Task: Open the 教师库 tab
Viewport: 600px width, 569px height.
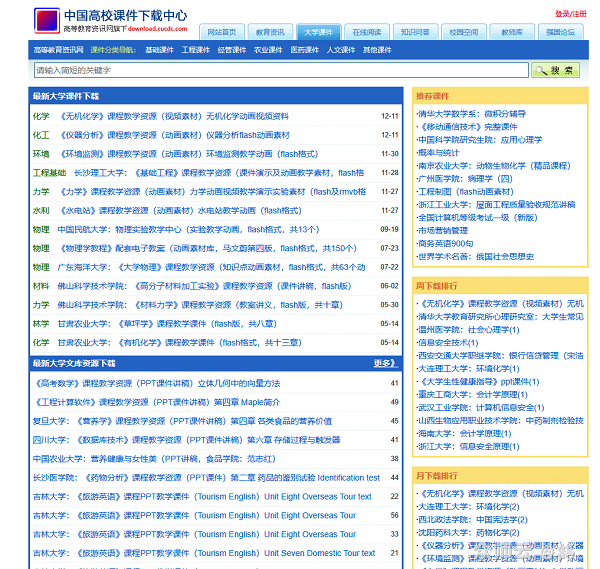Action: pyautogui.click(x=511, y=32)
